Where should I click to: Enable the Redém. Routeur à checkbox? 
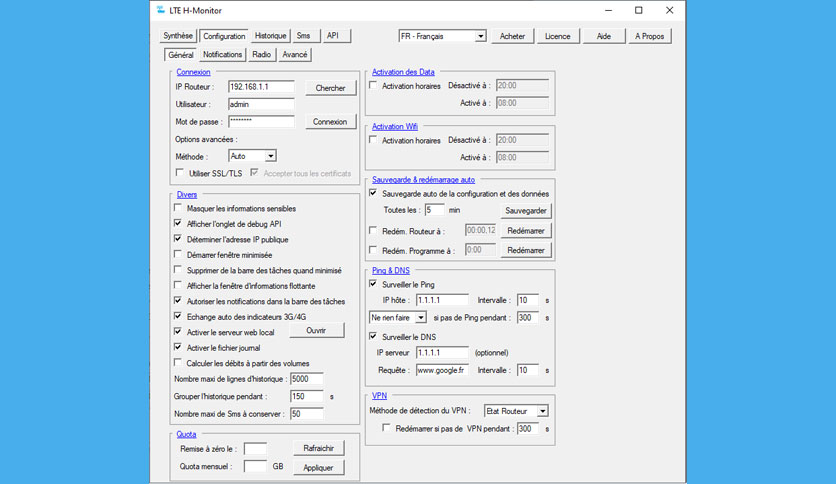(373, 231)
